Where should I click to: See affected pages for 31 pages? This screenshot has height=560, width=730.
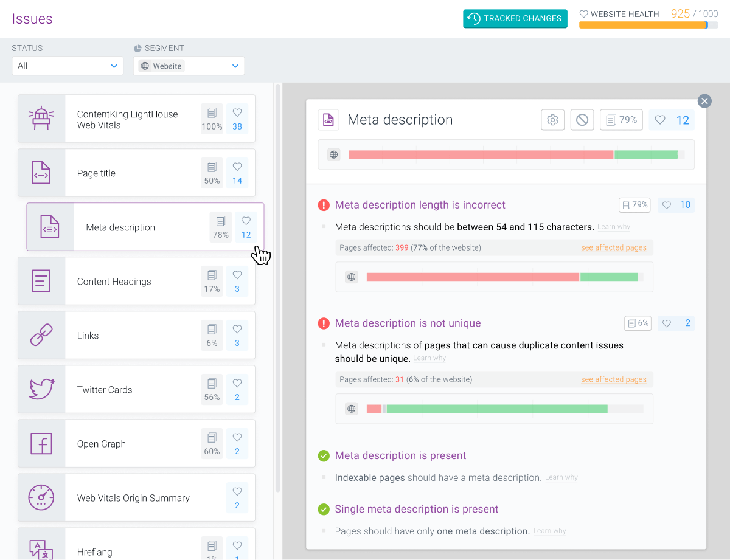click(614, 379)
